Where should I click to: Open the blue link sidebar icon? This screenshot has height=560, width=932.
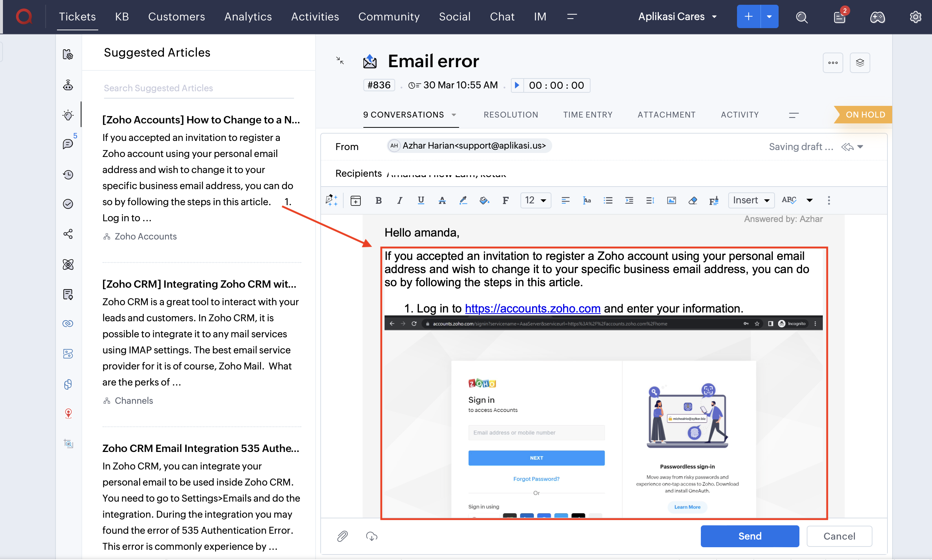(68, 324)
